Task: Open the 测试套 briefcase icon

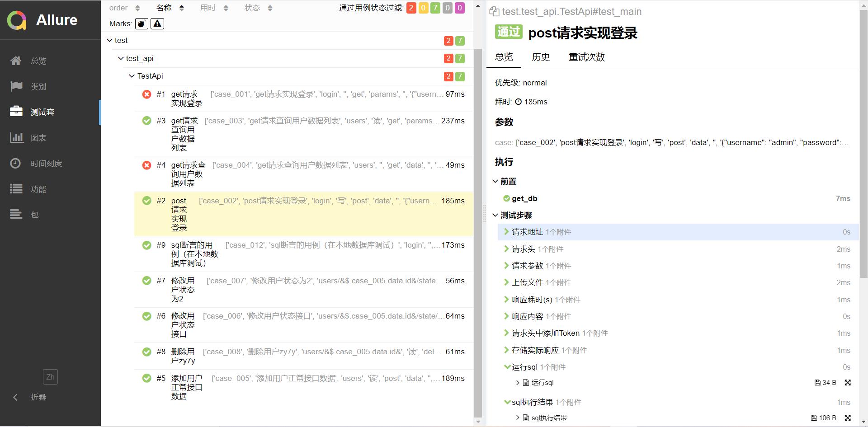Action: click(16, 112)
